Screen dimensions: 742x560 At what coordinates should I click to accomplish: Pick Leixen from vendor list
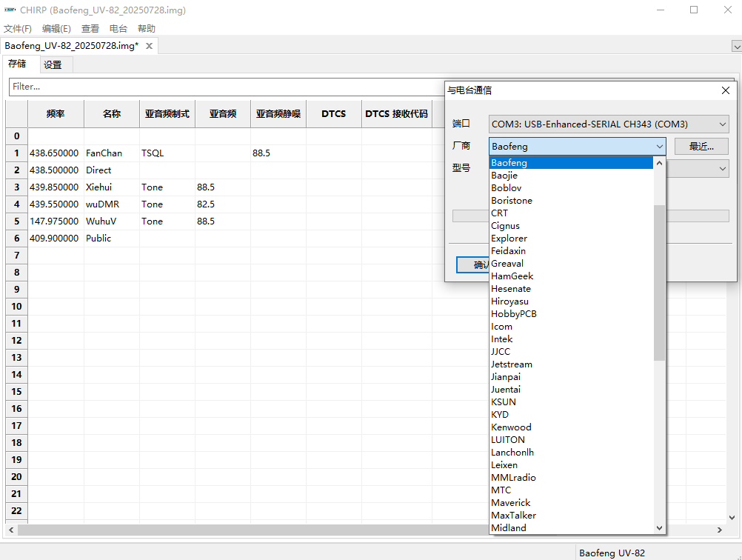click(x=571, y=465)
